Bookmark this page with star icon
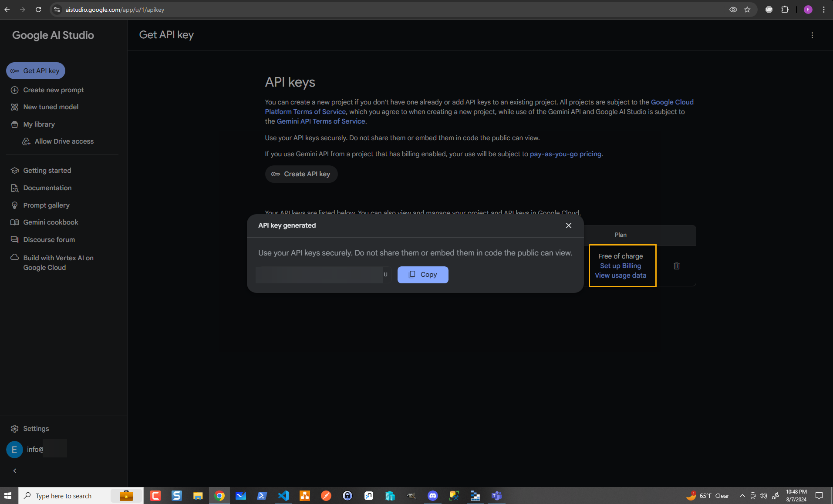 point(747,10)
